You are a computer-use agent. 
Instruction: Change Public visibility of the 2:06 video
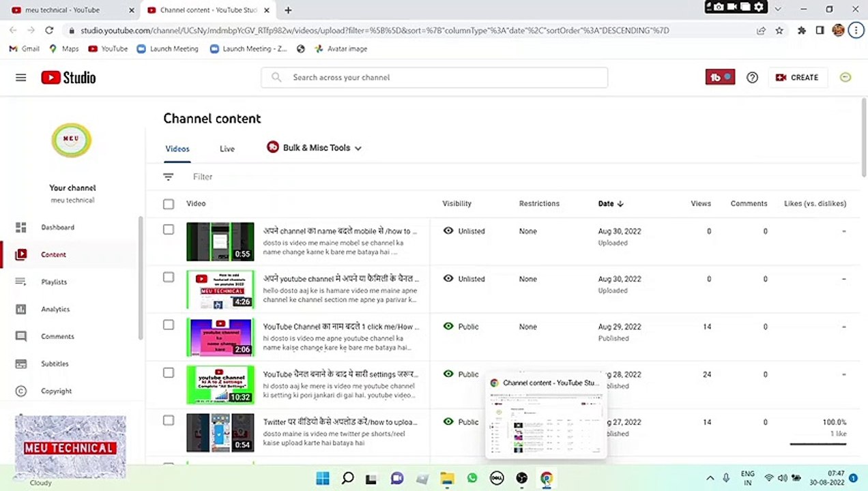click(x=461, y=327)
